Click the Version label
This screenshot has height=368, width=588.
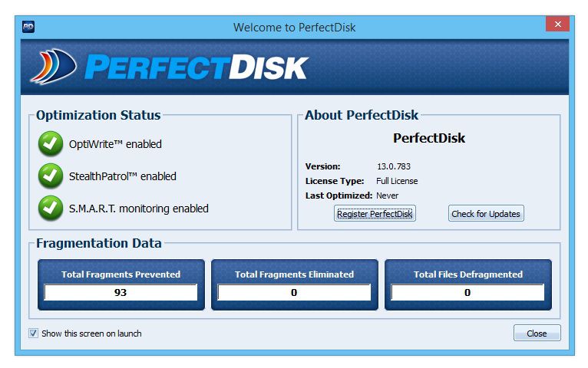(323, 166)
